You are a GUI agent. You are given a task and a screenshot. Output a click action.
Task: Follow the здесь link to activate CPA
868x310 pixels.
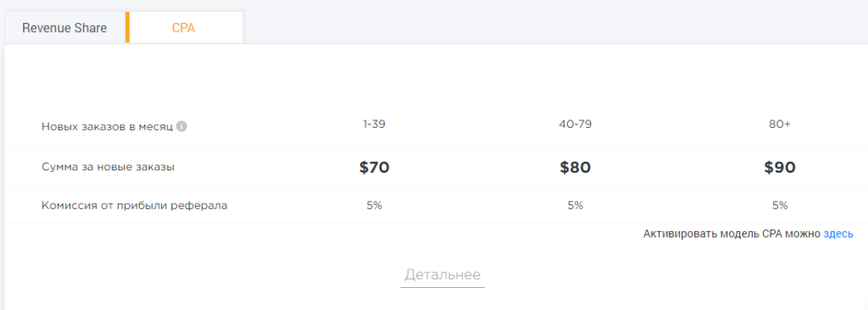(838, 234)
